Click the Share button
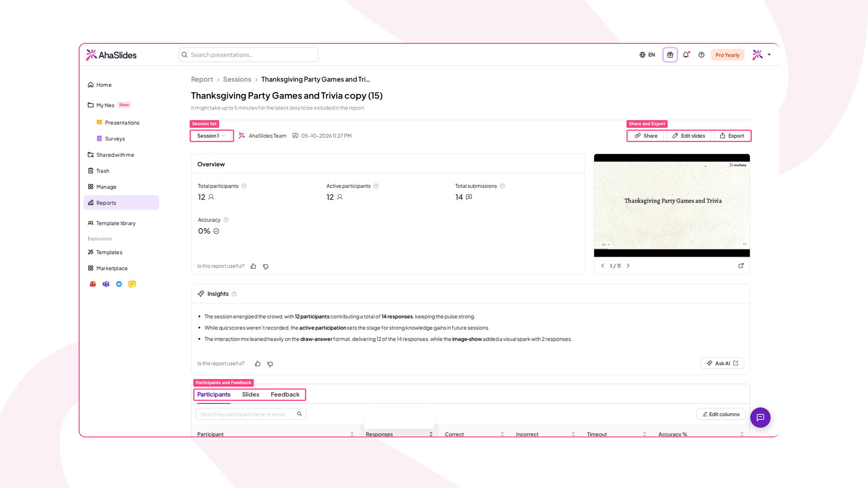 (646, 136)
